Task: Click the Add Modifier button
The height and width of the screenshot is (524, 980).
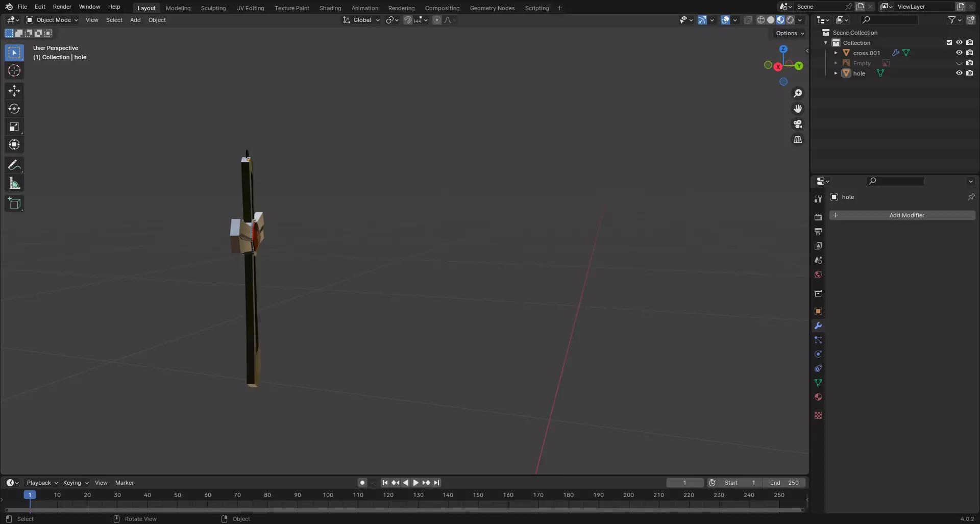Action: (902, 215)
